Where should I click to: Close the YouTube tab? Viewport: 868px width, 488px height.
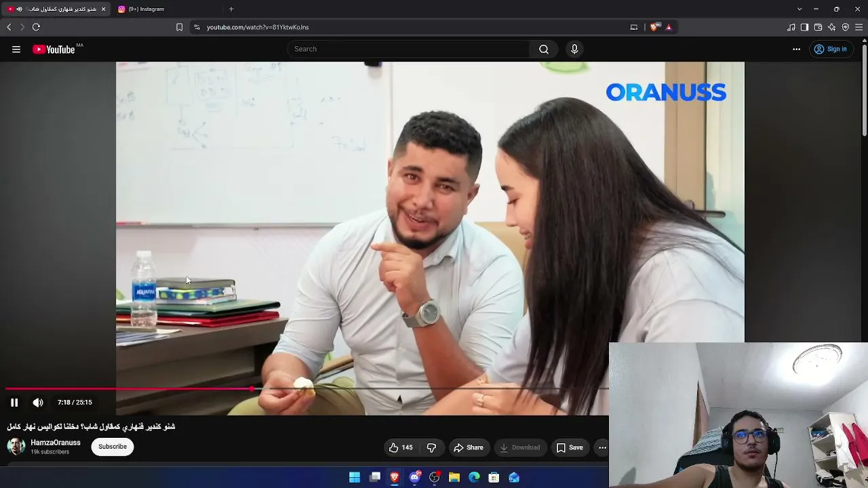coord(103,9)
